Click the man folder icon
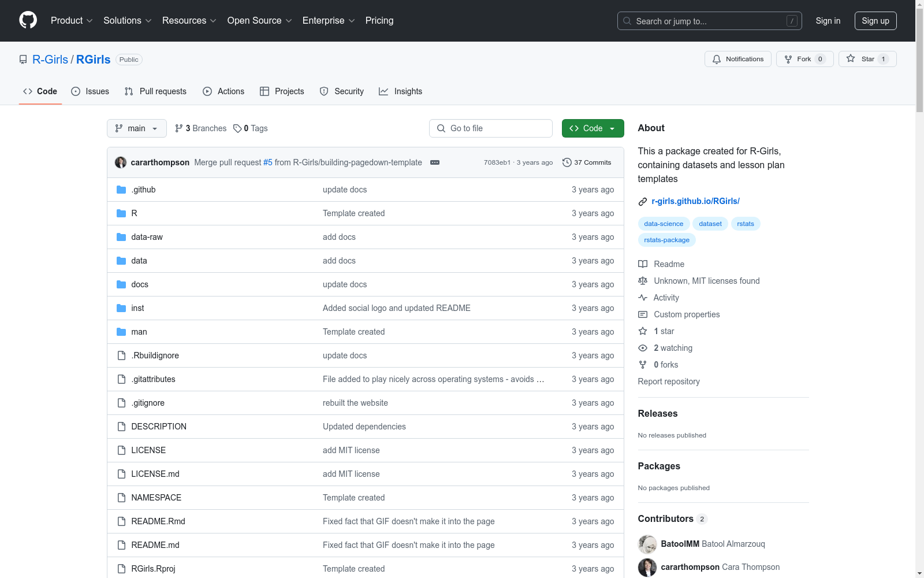Viewport: 924px width, 578px height. (x=121, y=332)
